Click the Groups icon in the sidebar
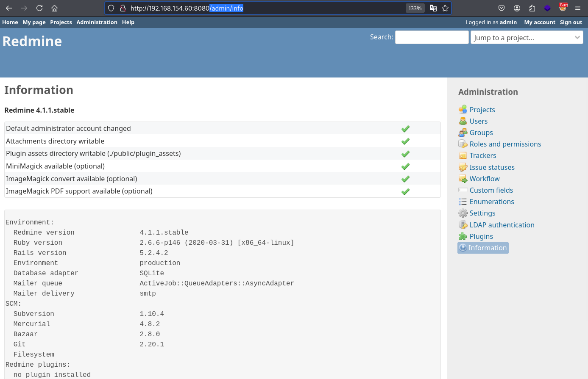The height and width of the screenshot is (379, 588). pos(463,133)
